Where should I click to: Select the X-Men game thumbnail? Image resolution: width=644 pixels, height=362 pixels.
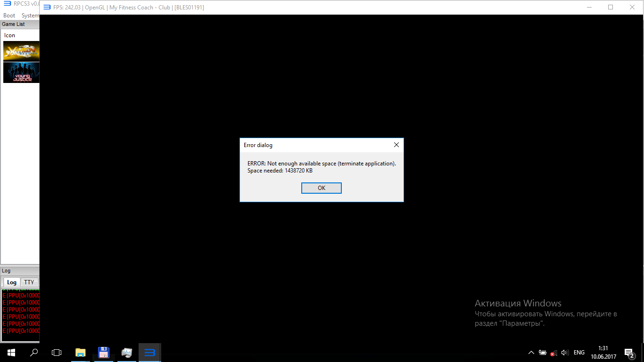[x=21, y=51]
